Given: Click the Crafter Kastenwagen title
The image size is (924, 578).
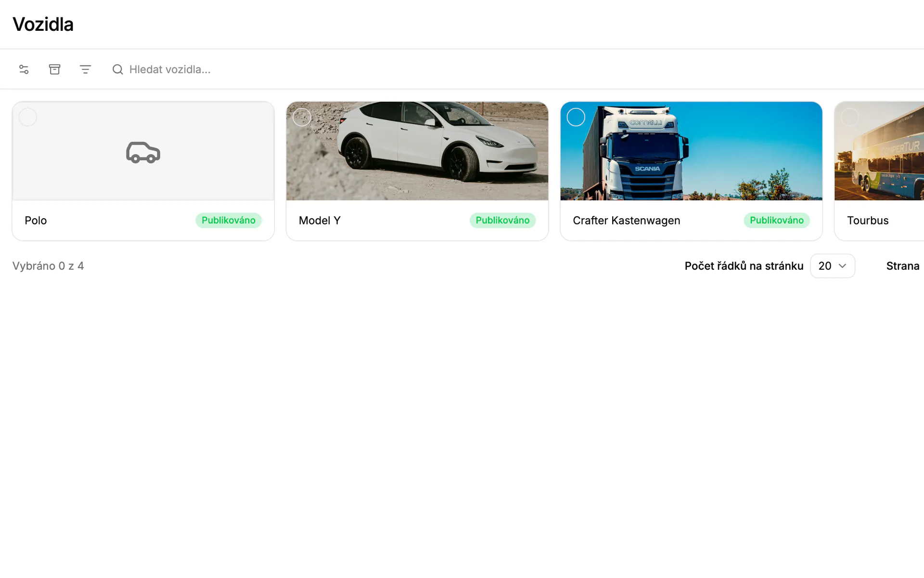Looking at the screenshot, I should tap(627, 221).
